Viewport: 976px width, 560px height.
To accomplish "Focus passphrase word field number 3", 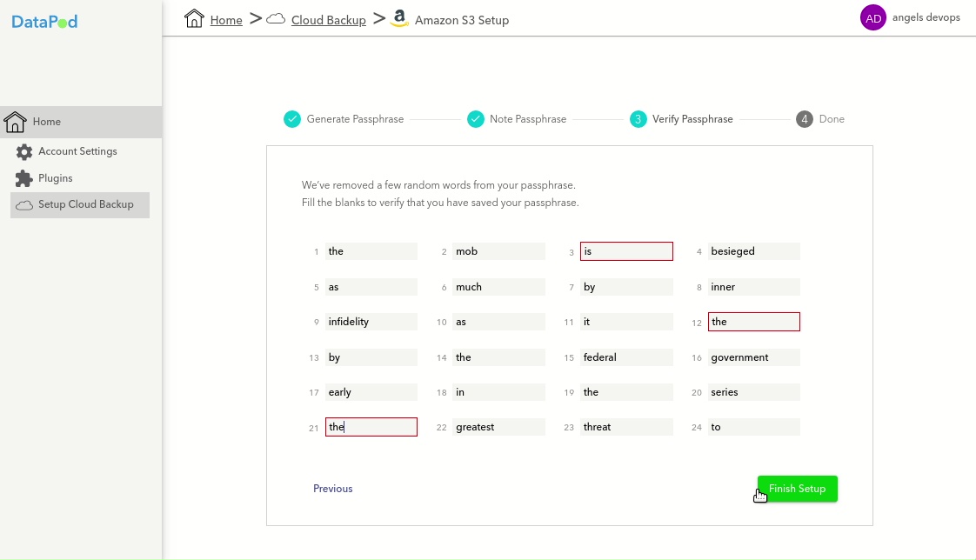I will 626,251.
